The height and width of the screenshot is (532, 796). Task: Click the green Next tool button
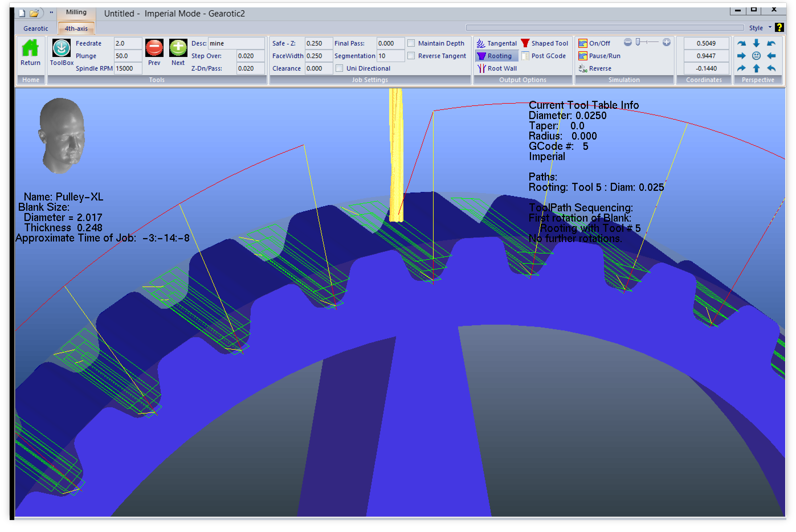(178, 48)
